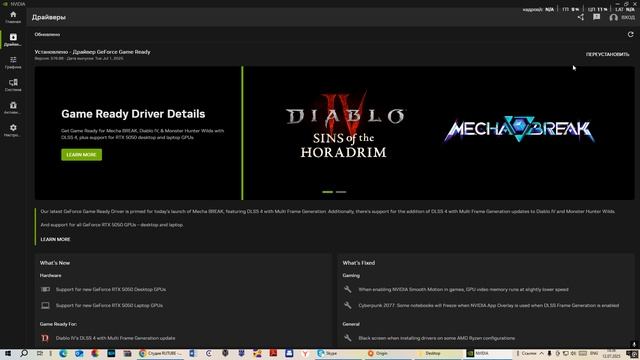Click 'Support for new GeForce RTX 5050 Desktop GPUs'
The width and height of the screenshot is (640, 360).
pyautogui.click(x=111, y=289)
